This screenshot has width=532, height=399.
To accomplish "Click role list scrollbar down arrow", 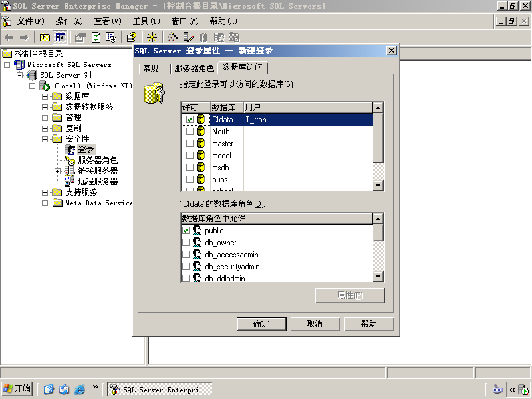I will 378,277.
